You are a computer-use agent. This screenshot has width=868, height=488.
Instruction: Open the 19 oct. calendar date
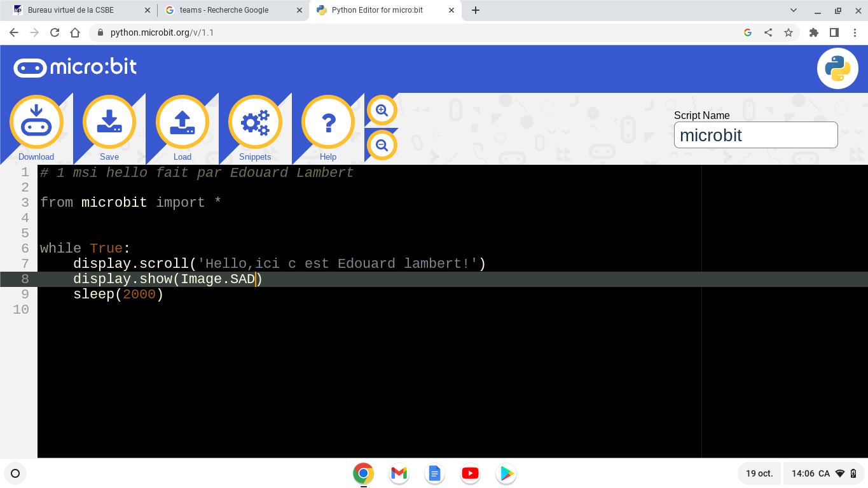[x=759, y=473]
